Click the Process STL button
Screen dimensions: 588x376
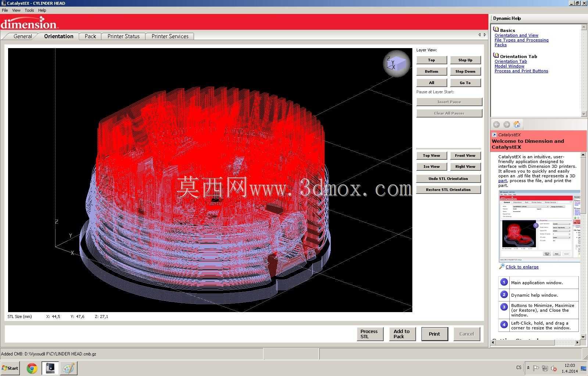tap(370, 334)
